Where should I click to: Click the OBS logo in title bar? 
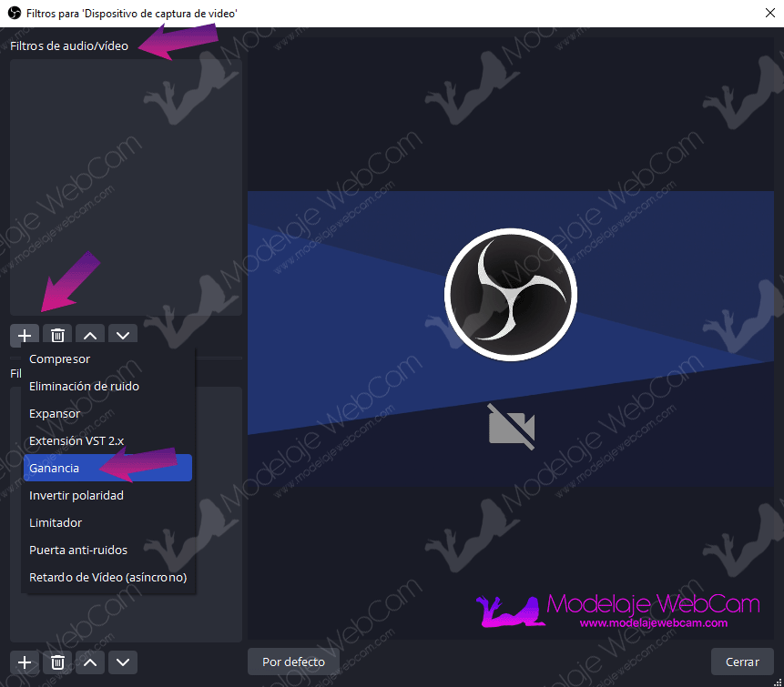tap(14, 13)
